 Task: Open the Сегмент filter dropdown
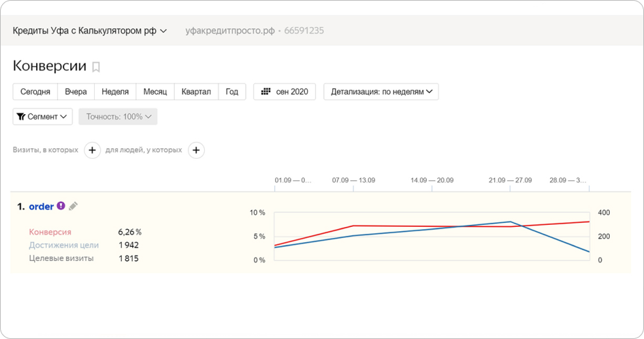click(42, 116)
